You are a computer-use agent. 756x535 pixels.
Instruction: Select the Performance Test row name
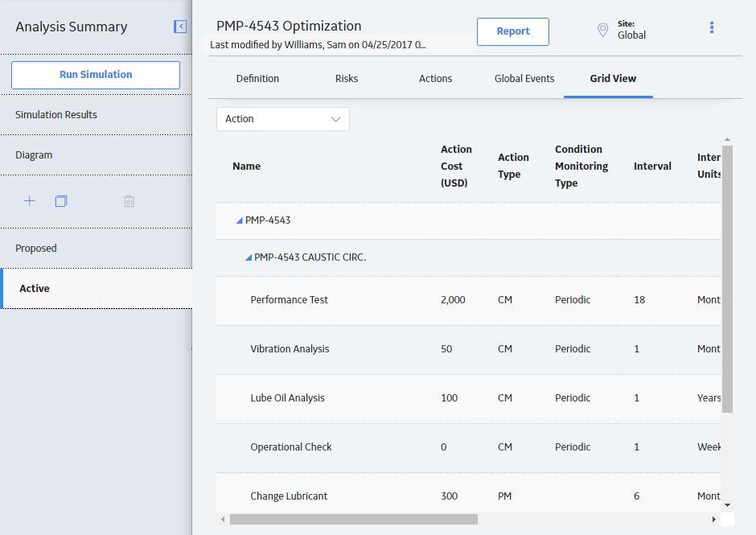coord(289,300)
